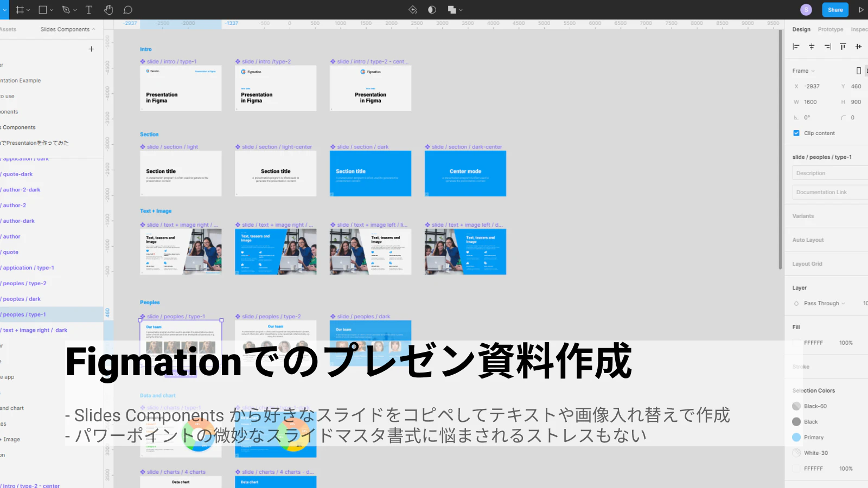
Task: Open the Assets tab
Action: 8,29
